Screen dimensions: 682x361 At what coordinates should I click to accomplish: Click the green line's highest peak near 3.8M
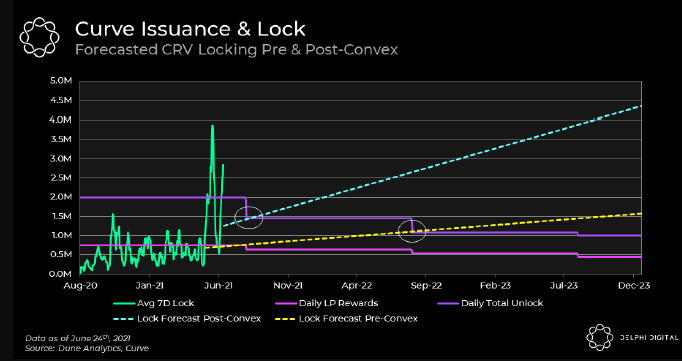[212, 126]
